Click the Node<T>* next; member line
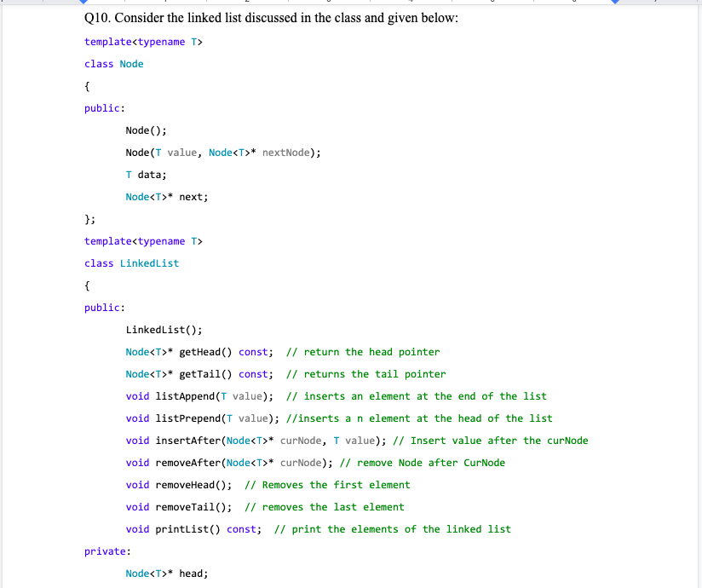 (166, 196)
